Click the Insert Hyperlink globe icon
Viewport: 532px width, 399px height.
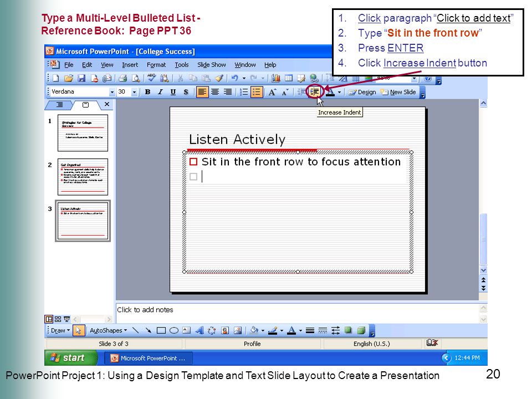pyautogui.click(x=314, y=78)
